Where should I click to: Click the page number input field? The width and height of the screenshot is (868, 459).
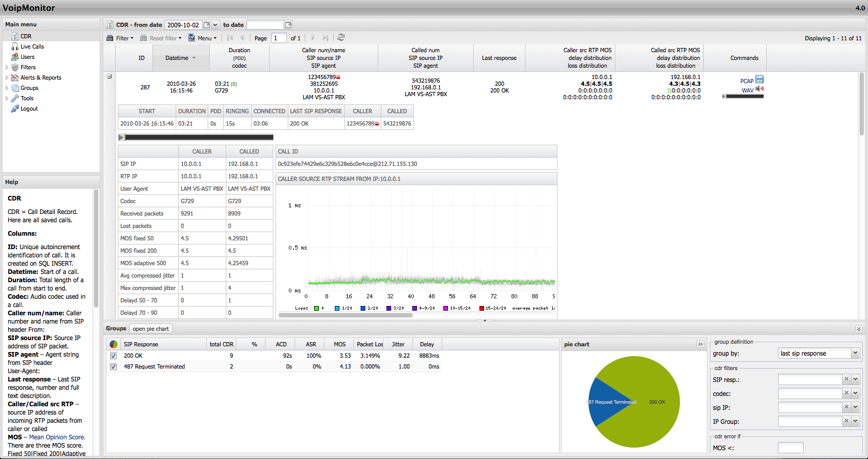(279, 38)
